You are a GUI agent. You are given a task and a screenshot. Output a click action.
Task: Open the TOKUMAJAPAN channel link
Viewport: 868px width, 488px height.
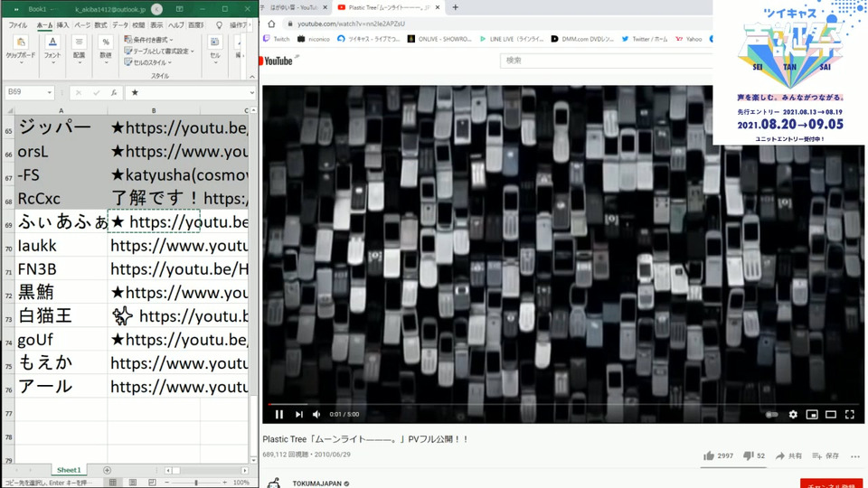[x=317, y=483]
